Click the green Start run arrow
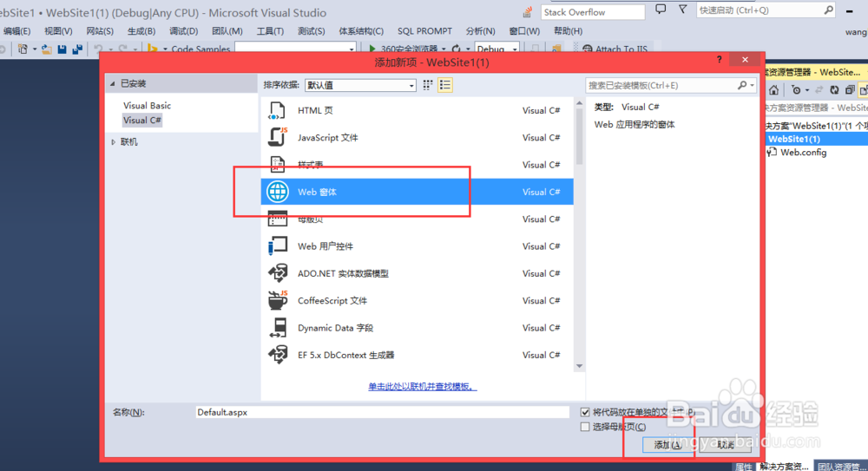868x471 pixels. tap(372, 49)
